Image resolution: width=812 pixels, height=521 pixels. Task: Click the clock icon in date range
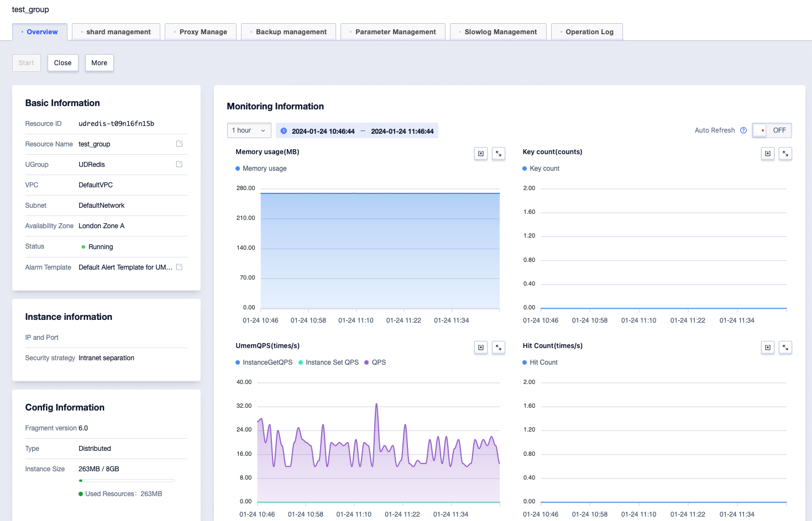284,131
